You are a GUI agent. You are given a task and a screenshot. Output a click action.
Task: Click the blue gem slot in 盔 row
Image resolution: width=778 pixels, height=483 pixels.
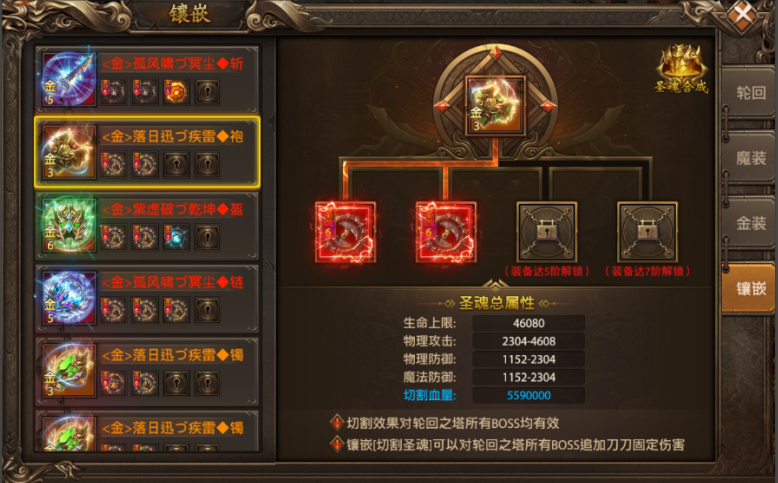pos(176,237)
